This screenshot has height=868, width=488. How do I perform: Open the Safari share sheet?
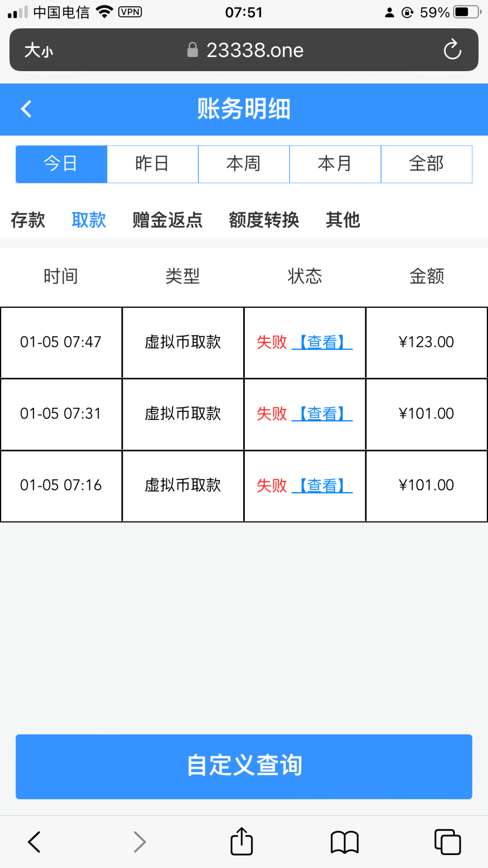coord(242,842)
